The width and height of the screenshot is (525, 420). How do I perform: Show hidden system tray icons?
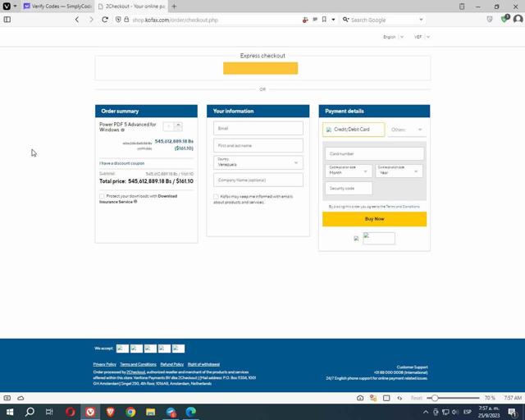coord(426,412)
